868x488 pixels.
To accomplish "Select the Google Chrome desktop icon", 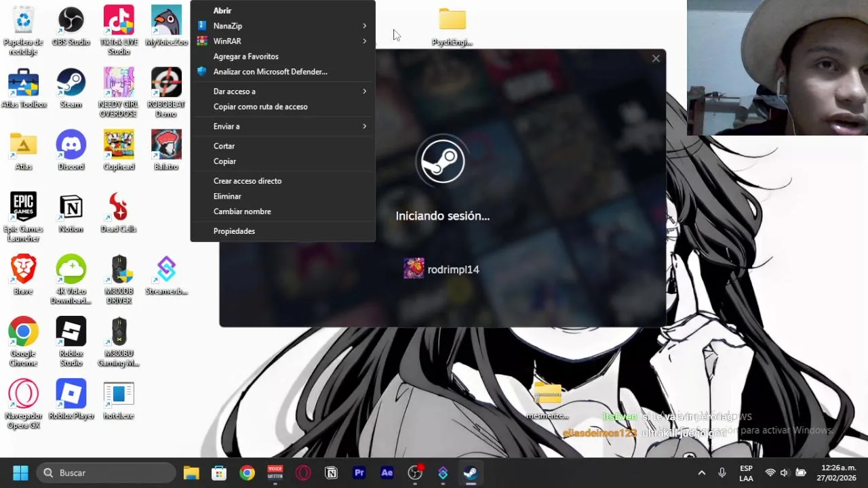I will coord(23,342).
